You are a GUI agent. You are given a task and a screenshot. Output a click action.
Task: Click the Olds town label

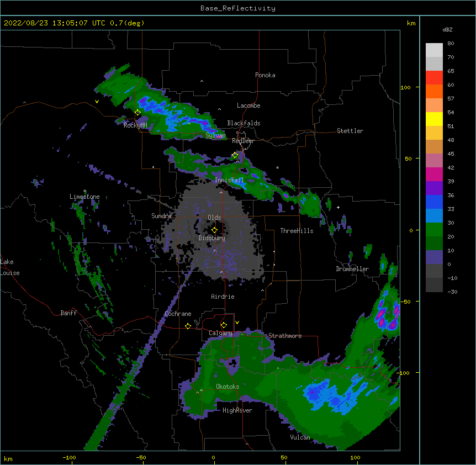214,218
